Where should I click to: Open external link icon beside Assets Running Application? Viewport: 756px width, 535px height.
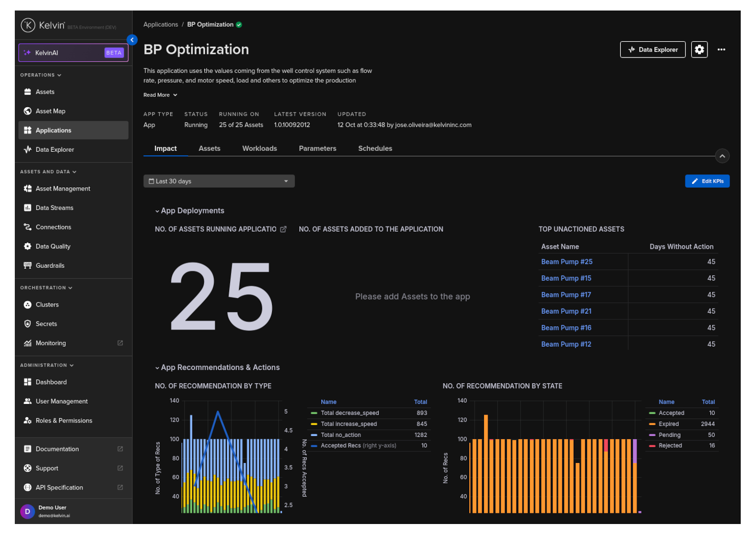pos(283,229)
